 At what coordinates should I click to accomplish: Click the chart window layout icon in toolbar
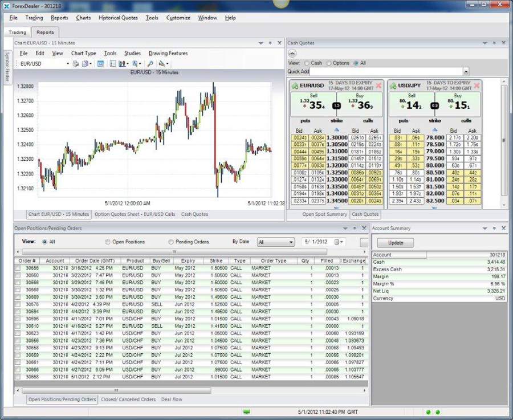pyautogui.click(x=100, y=64)
